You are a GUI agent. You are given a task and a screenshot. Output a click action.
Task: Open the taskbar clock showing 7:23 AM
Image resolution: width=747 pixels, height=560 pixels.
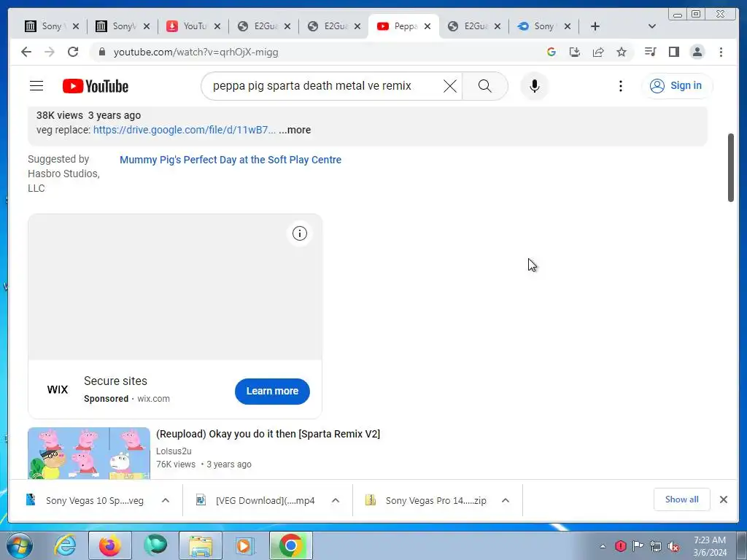coord(710,546)
